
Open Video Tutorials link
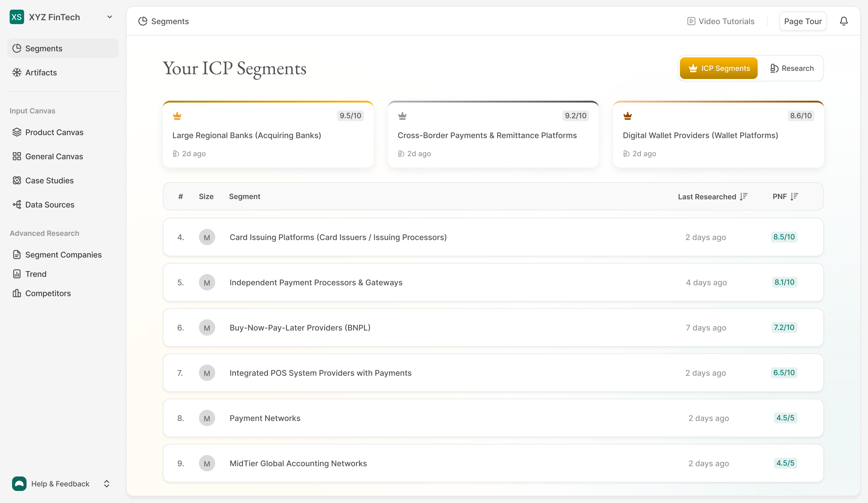[x=721, y=21]
